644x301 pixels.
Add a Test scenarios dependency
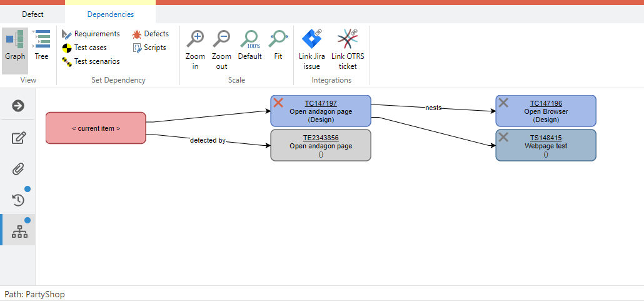(91, 61)
